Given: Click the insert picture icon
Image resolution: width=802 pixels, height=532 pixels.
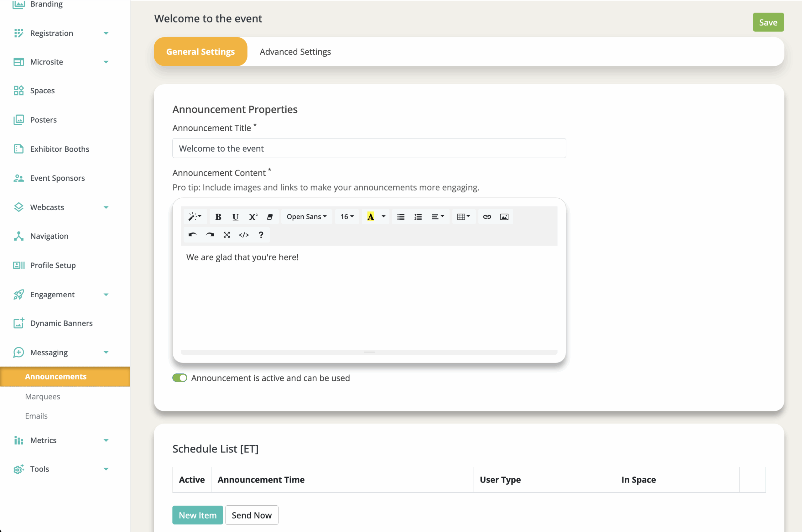Looking at the screenshot, I should pyautogui.click(x=504, y=217).
